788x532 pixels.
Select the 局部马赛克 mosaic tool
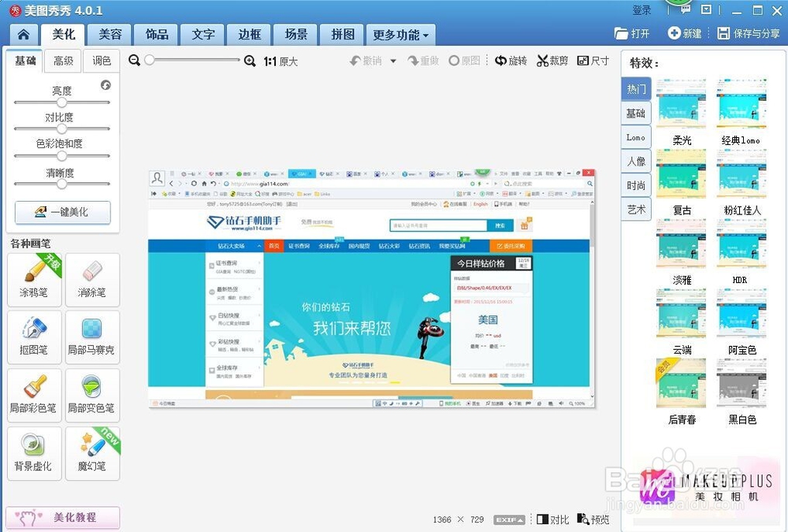tap(92, 337)
